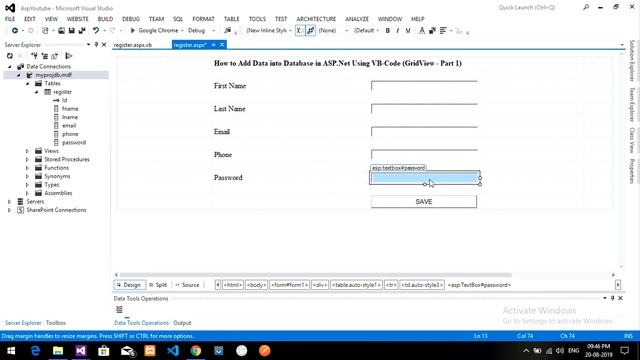Click the horizontal scrollbar of designer
The width and height of the screenshot is (640, 360).
click(x=315, y=275)
